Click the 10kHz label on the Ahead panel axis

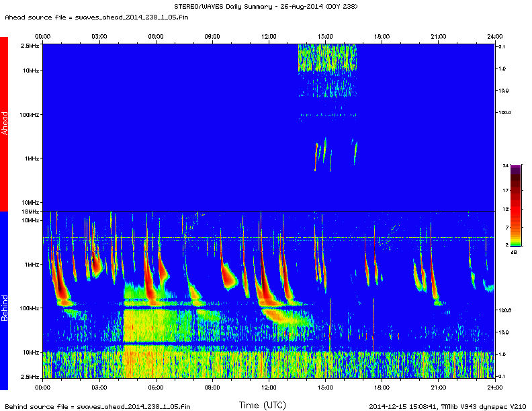click(31, 71)
